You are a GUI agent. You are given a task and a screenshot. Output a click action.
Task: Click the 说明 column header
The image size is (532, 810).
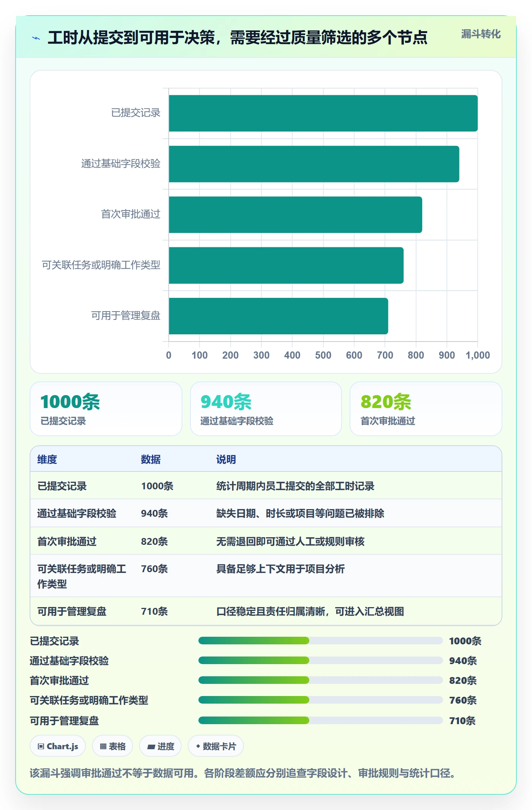[226, 459]
